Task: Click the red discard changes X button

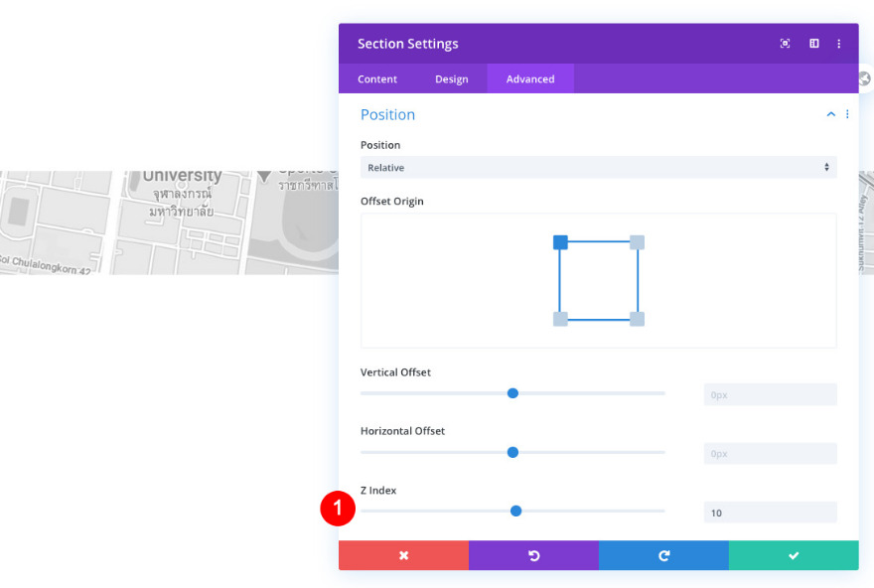Action: (403, 555)
